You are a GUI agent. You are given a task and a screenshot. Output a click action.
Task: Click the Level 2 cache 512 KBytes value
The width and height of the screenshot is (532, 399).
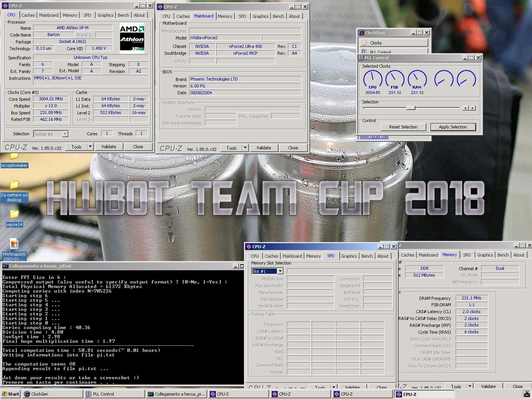pos(111,112)
